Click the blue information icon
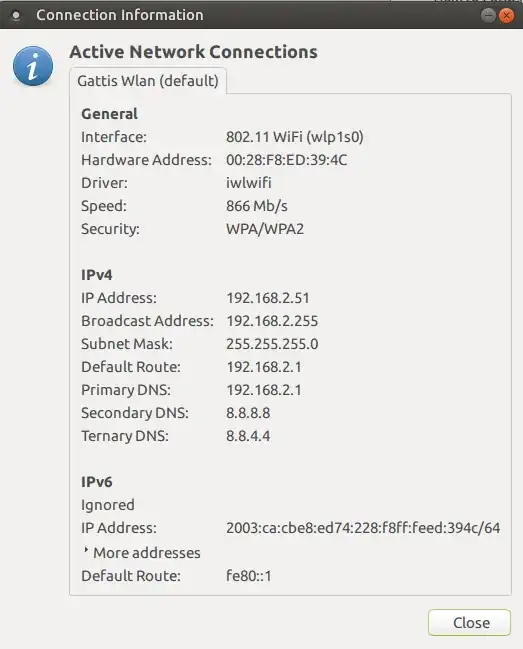The image size is (523, 649). (x=33, y=66)
